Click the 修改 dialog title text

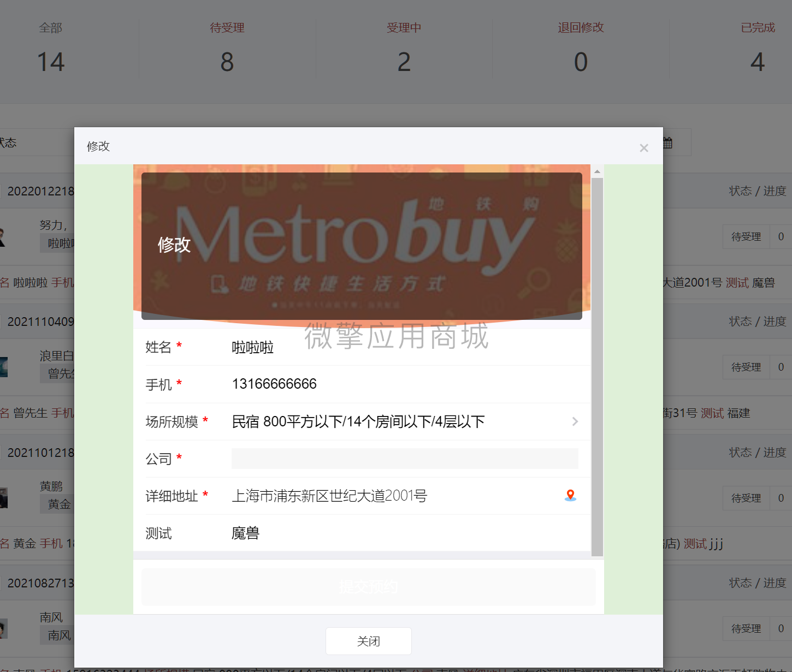[98, 146]
